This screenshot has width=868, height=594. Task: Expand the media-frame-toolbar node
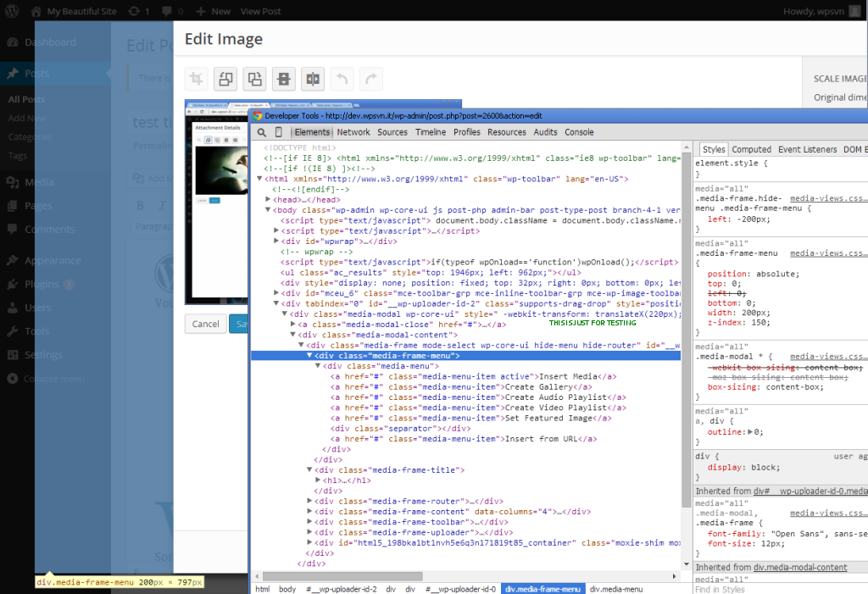pyautogui.click(x=309, y=521)
